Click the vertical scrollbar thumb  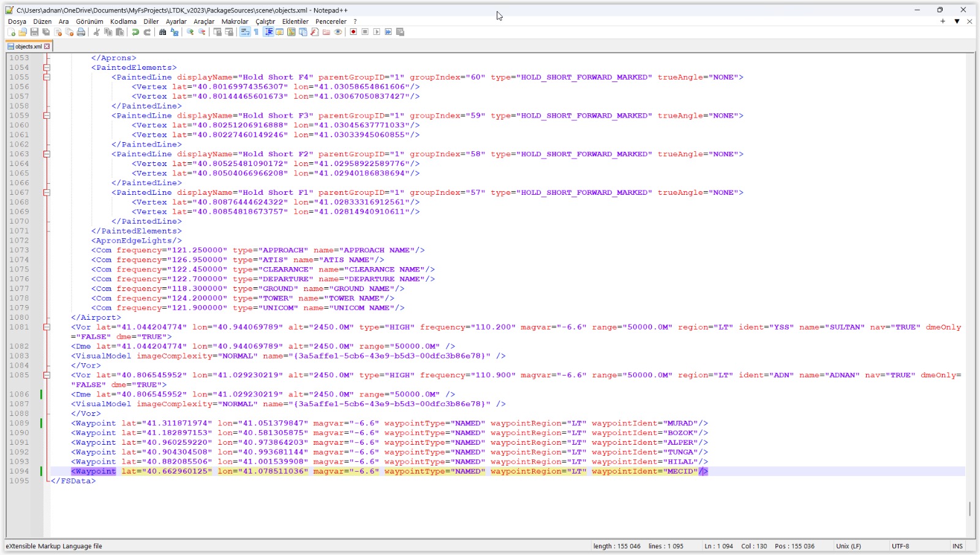[970, 508]
